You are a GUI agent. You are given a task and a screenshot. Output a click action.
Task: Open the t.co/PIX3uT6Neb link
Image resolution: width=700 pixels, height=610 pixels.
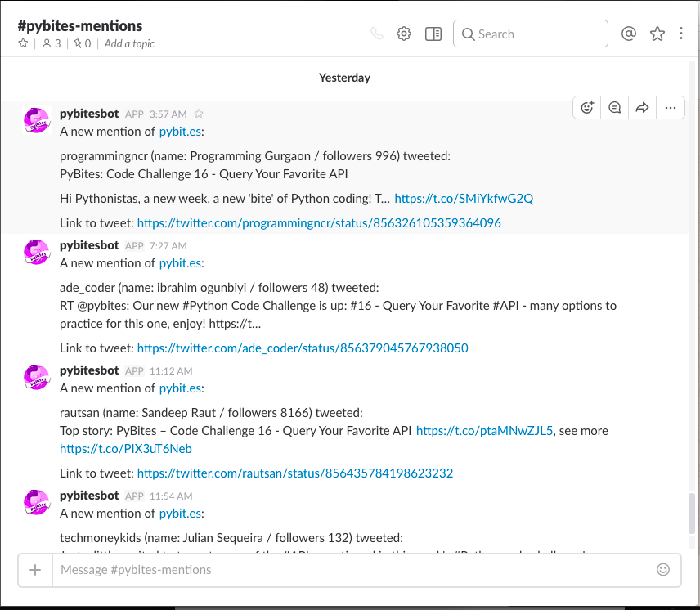126,449
